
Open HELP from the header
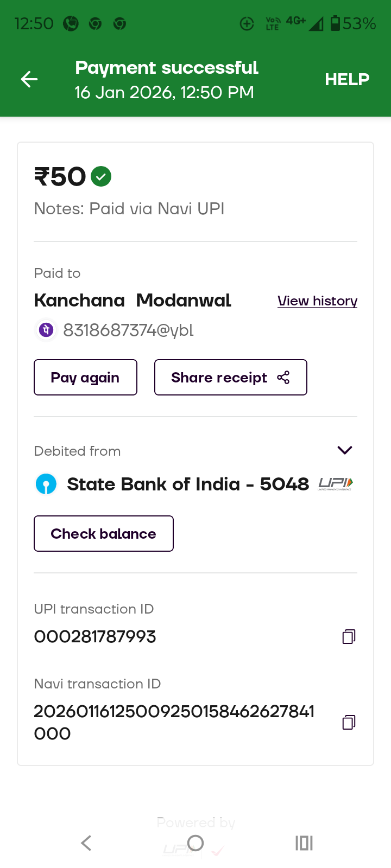(346, 79)
